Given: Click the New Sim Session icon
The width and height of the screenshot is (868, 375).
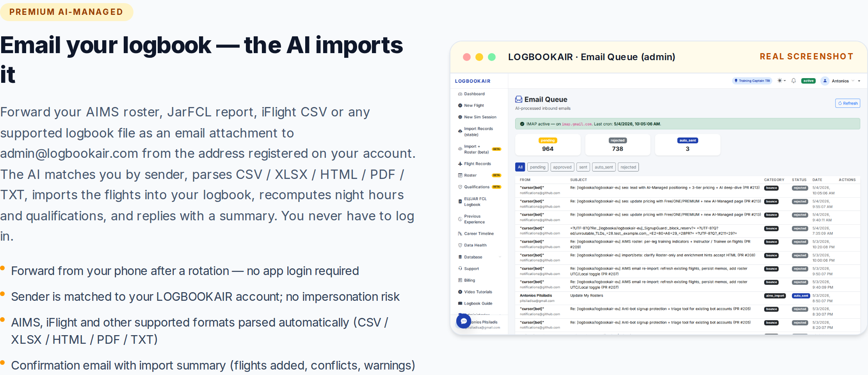Looking at the screenshot, I should pos(460,117).
